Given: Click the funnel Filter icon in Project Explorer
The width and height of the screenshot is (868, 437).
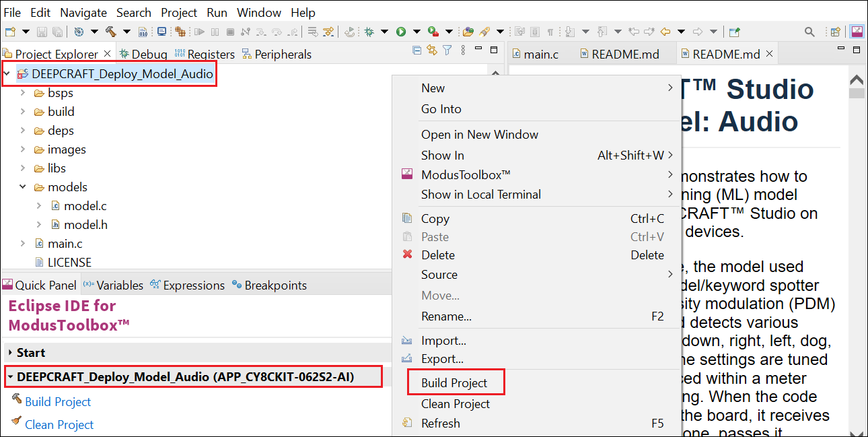Looking at the screenshot, I should 447,51.
